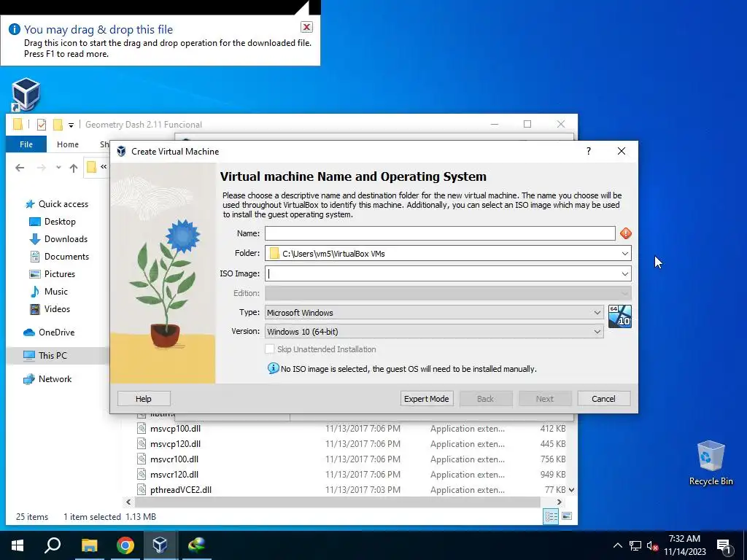The height and width of the screenshot is (560, 747).
Task: Select OneDrive in navigation pane
Action: [x=56, y=332]
